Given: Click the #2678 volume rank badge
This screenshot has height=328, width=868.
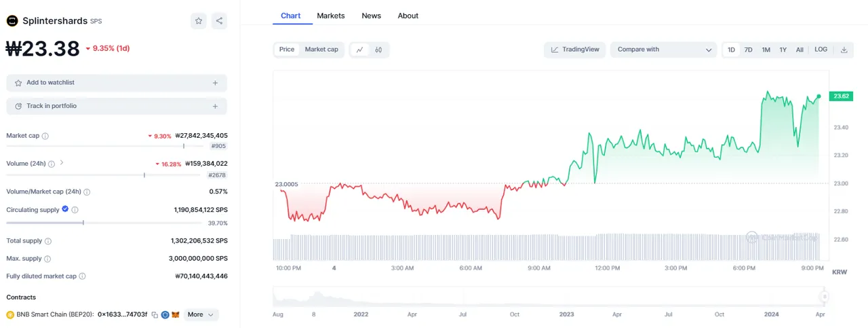Looking at the screenshot, I should (x=217, y=175).
